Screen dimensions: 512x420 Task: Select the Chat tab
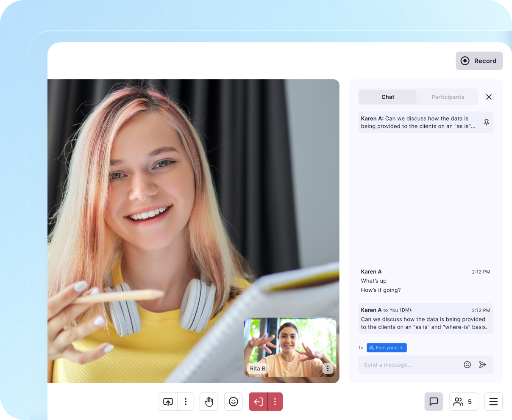click(387, 97)
